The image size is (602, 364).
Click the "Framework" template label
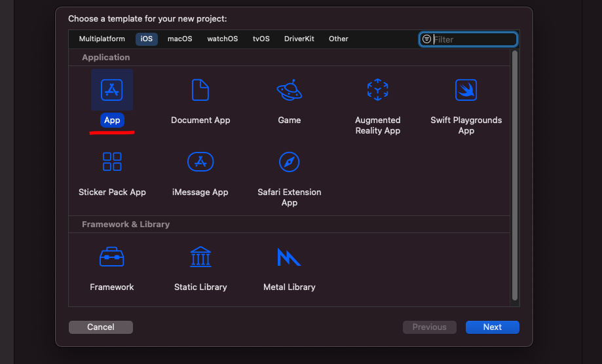[x=112, y=287]
